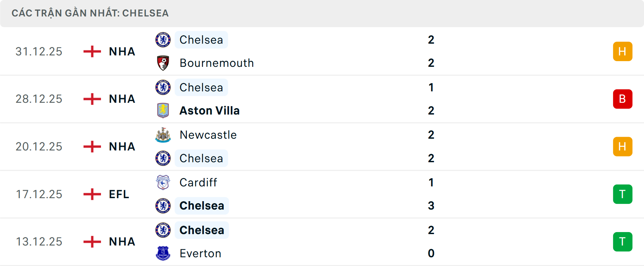
Task: Open the Bournemouth team link
Action: point(217,63)
